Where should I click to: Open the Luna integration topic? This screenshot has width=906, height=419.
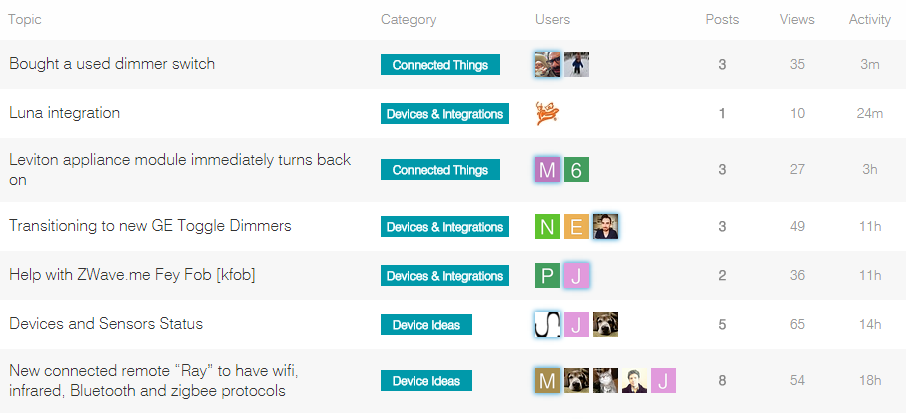64,113
